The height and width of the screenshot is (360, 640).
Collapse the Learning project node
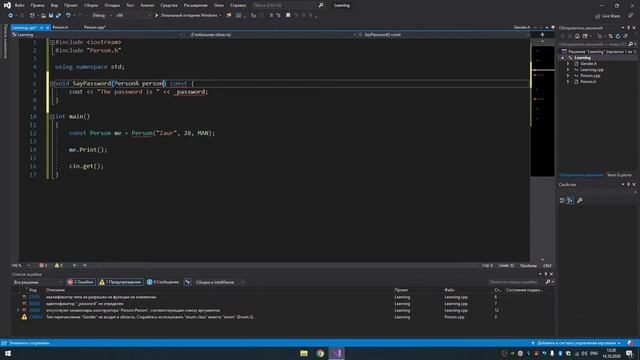[563, 58]
